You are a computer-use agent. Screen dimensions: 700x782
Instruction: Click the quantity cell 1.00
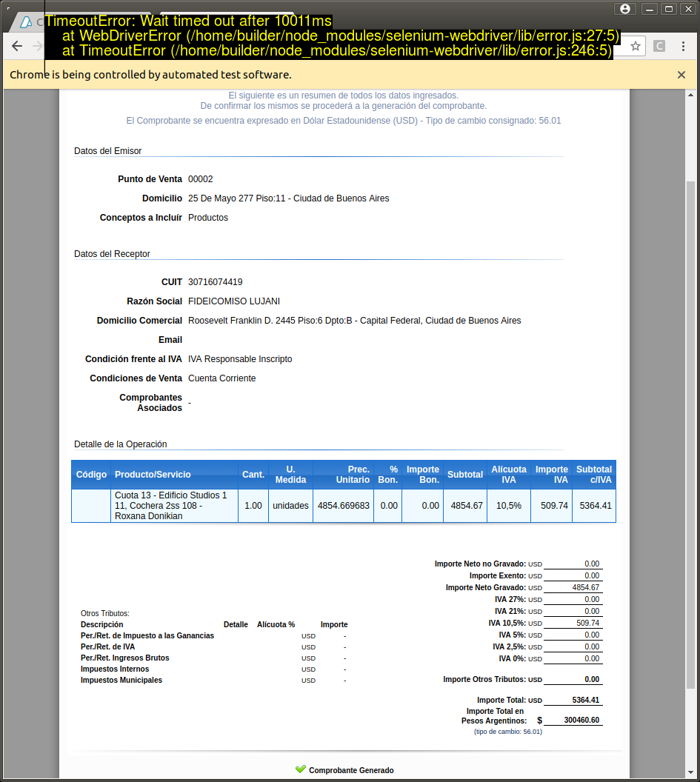(x=253, y=506)
